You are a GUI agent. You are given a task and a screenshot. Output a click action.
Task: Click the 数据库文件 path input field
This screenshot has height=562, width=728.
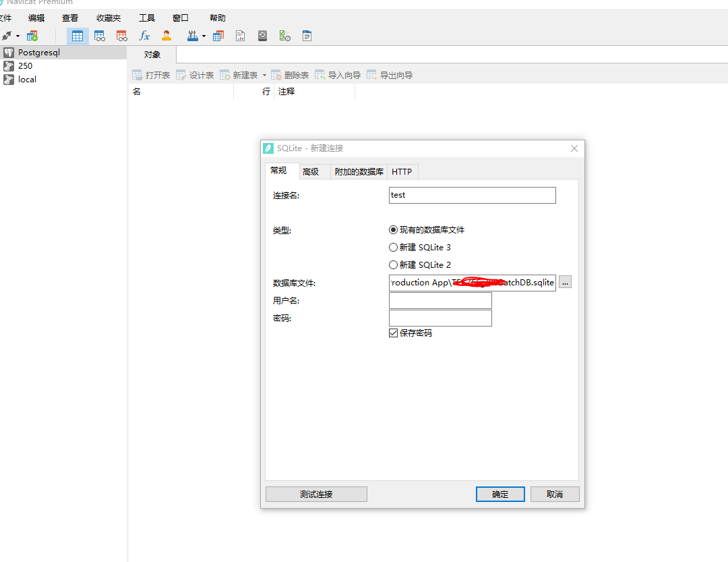pos(472,283)
